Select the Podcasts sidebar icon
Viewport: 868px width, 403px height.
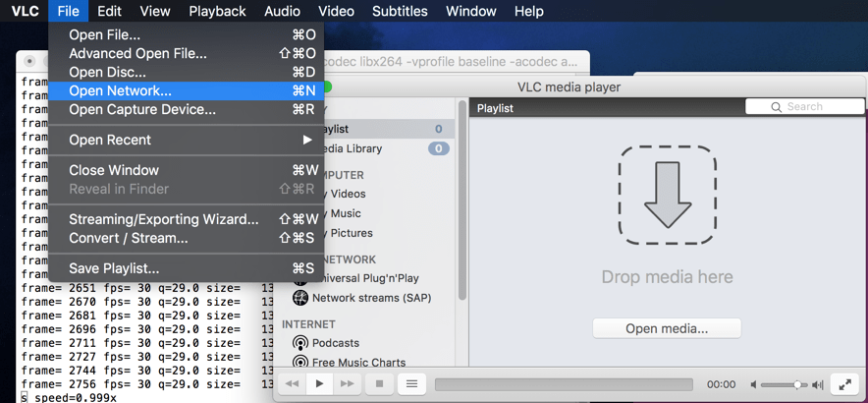300,343
